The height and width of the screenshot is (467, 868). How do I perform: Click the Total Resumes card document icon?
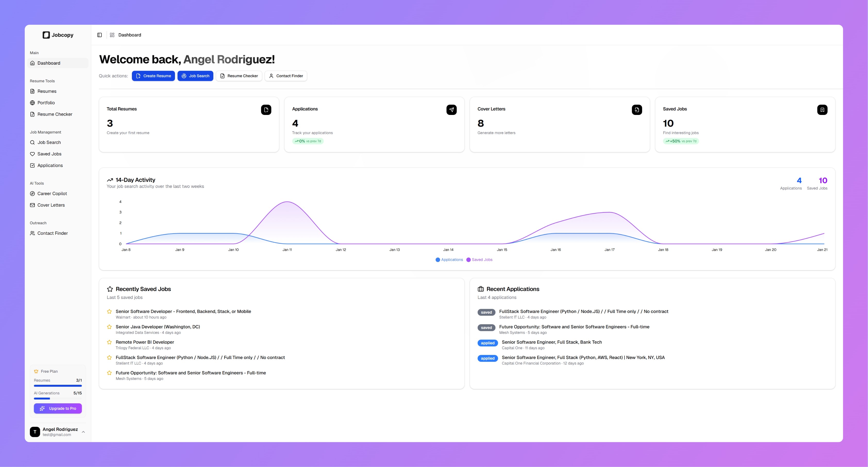(x=266, y=110)
